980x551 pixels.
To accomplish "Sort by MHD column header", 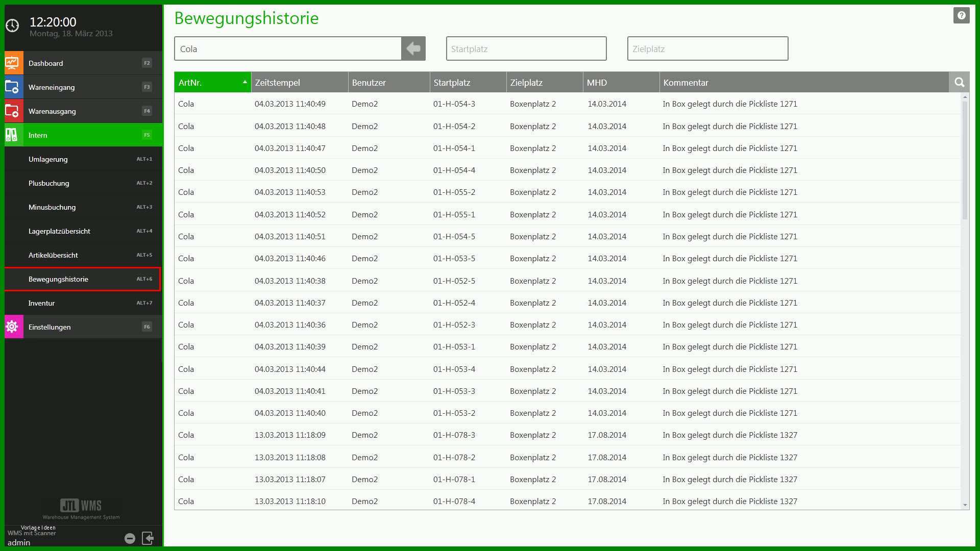I will [621, 82].
